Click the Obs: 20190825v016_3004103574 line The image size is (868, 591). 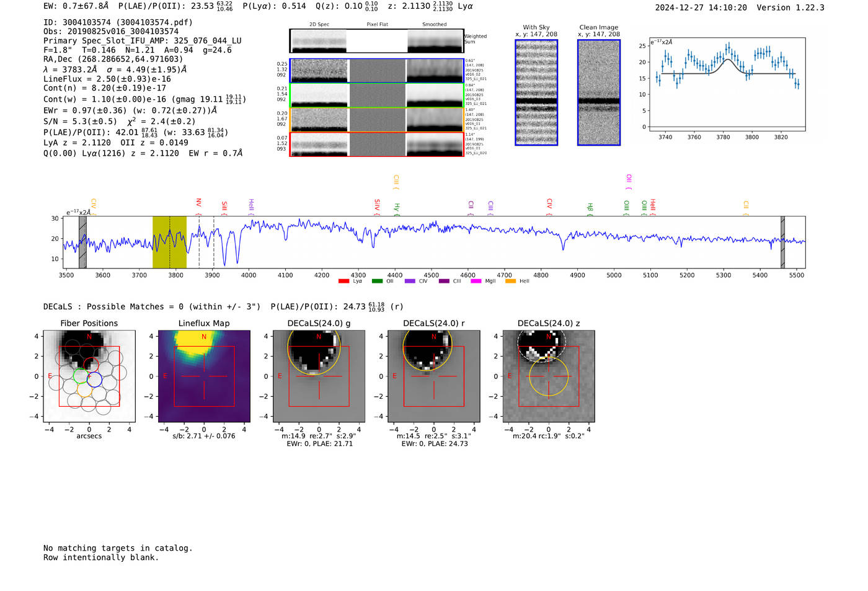[x=111, y=32]
